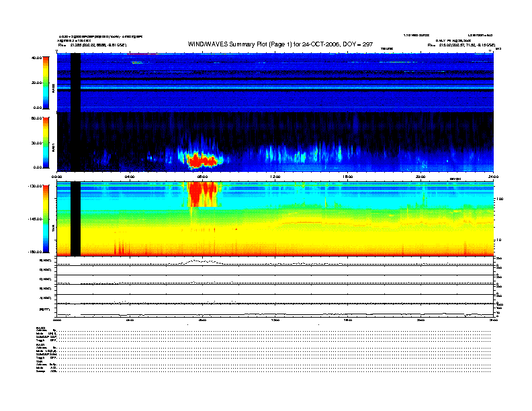Click the 10 label on TNR right axis
The height and width of the screenshot is (411, 532).
(x=498, y=240)
